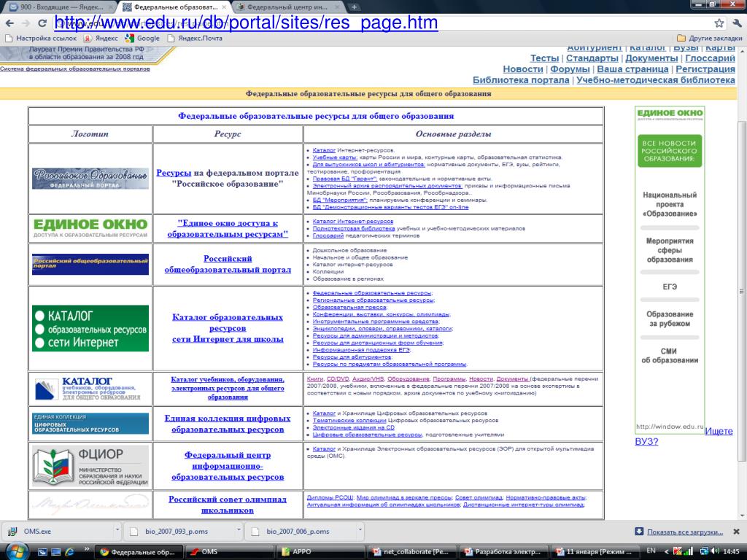747x560 pixels.
Task: Open the Другие закладки folder
Action: [709, 38]
